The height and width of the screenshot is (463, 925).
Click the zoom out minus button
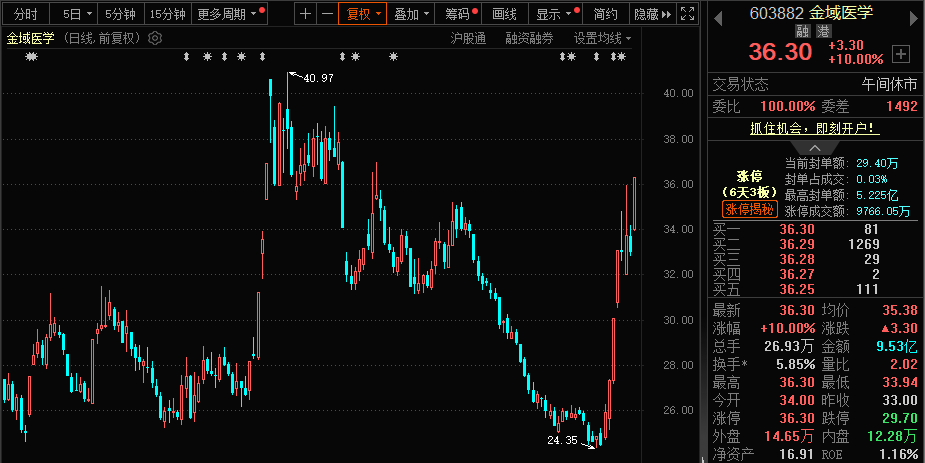(x=327, y=14)
